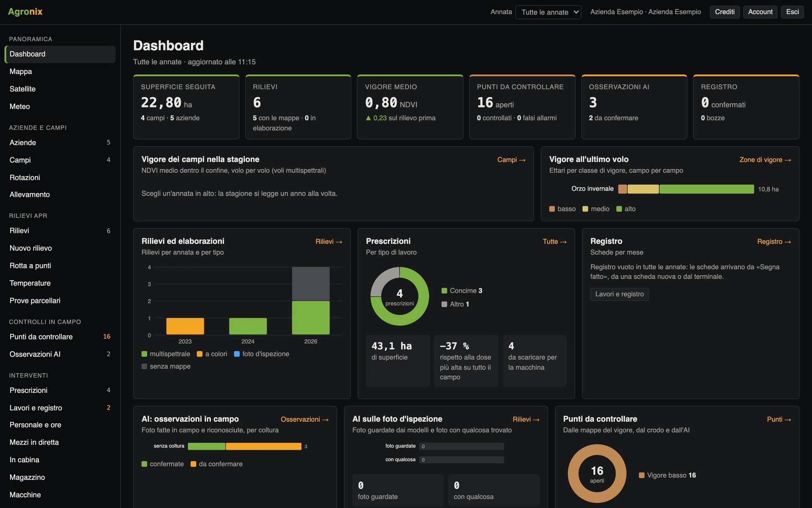
Task: Click the Esci logout button
Action: [792, 12]
